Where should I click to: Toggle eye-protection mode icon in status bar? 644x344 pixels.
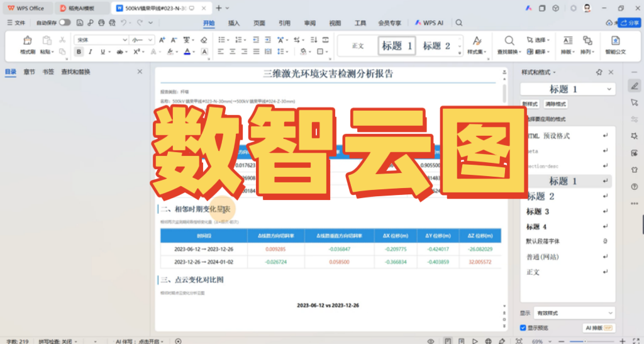tap(430, 341)
